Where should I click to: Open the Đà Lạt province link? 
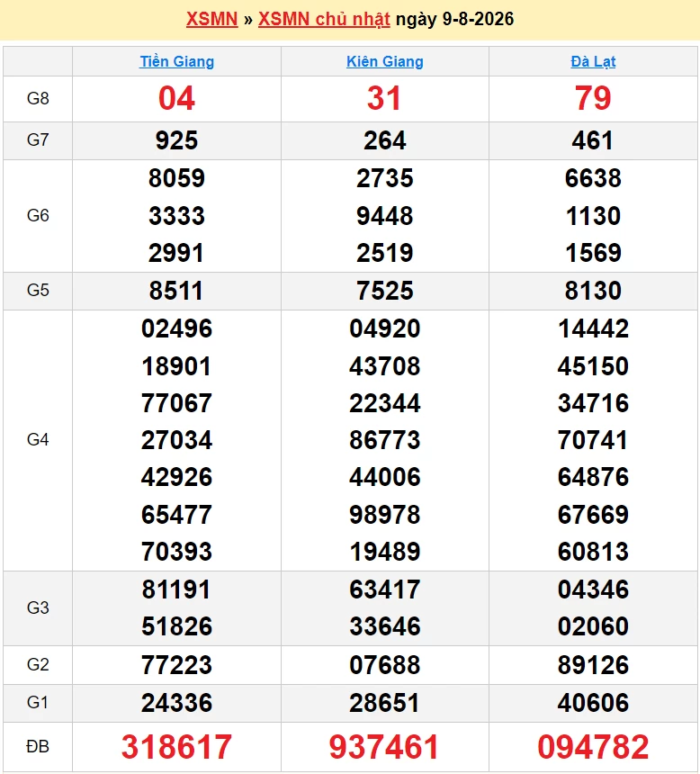click(x=593, y=62)
